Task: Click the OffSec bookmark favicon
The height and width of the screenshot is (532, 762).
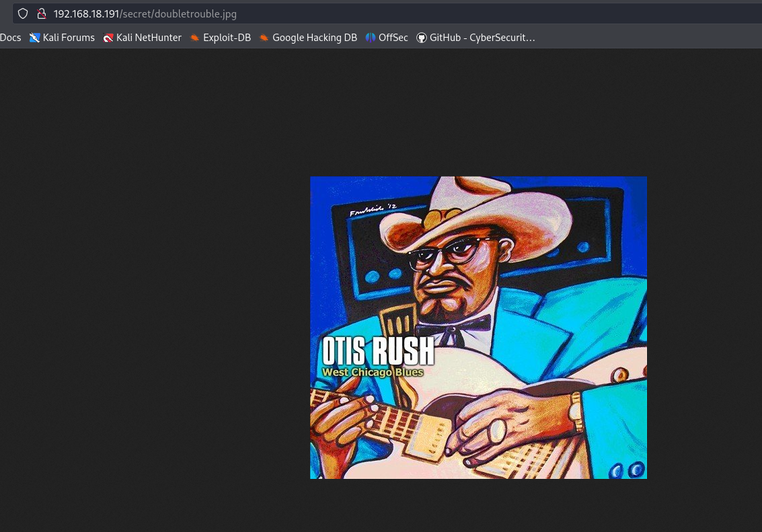Action: tap(371, 38)
